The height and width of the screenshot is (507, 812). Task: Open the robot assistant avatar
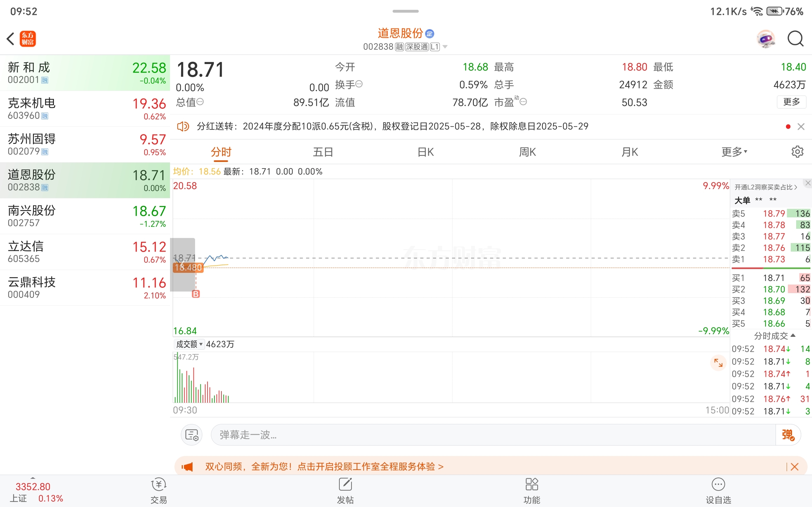click(766, 39)
